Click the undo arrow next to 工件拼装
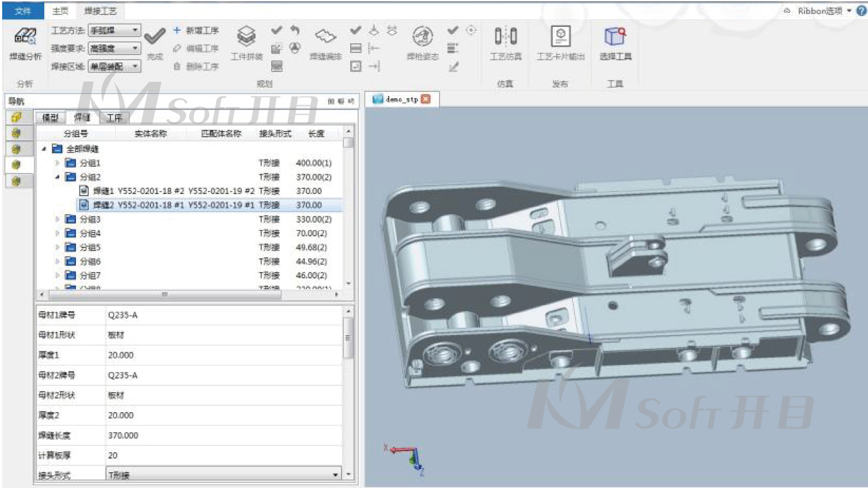Viewport: 868px width, 488px height. (295, 30)
